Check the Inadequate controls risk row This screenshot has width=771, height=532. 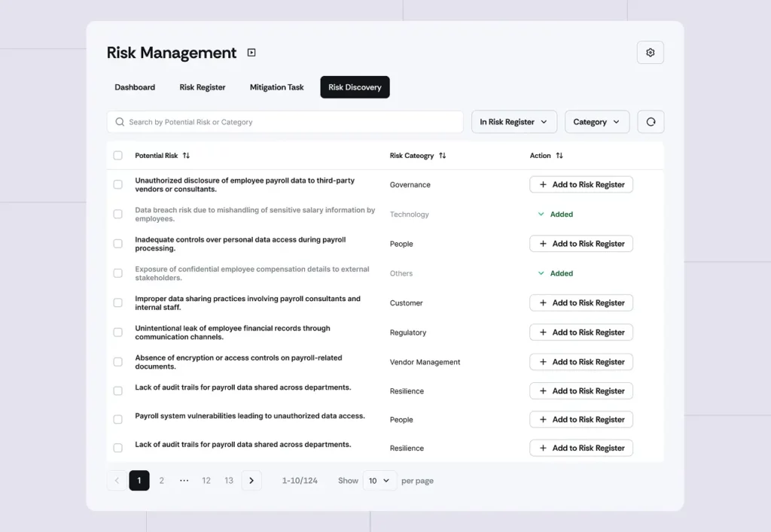click(118, 244)
